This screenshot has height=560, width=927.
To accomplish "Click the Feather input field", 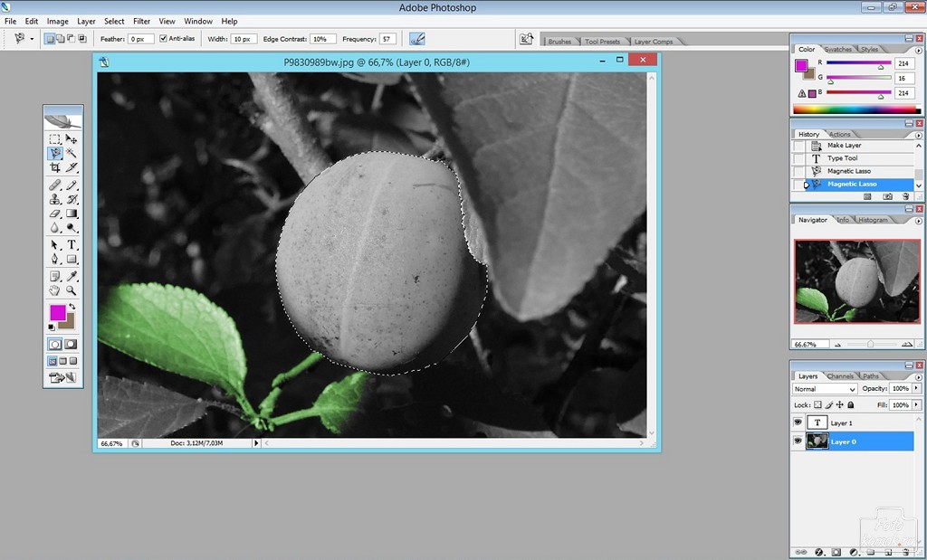I will pyautogui.click(x=140, y=39).
